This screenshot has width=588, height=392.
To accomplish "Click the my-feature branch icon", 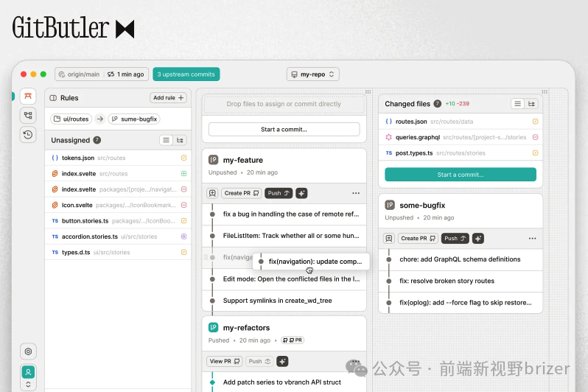I will [x=214, y=160].
